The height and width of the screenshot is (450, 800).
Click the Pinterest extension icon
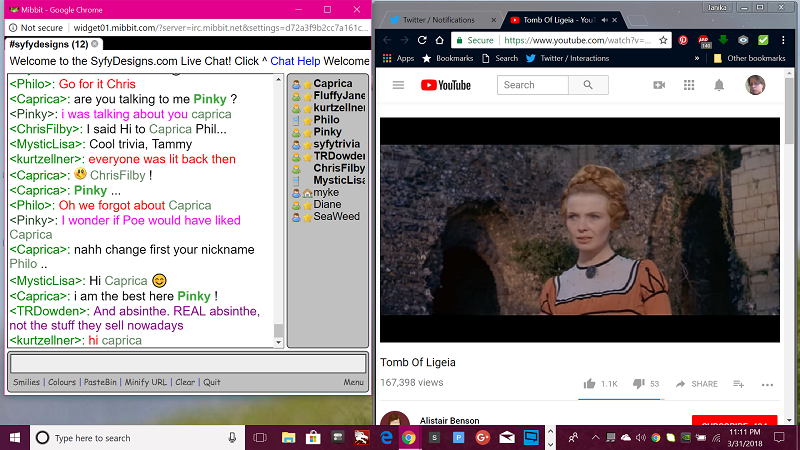point(683,40)
